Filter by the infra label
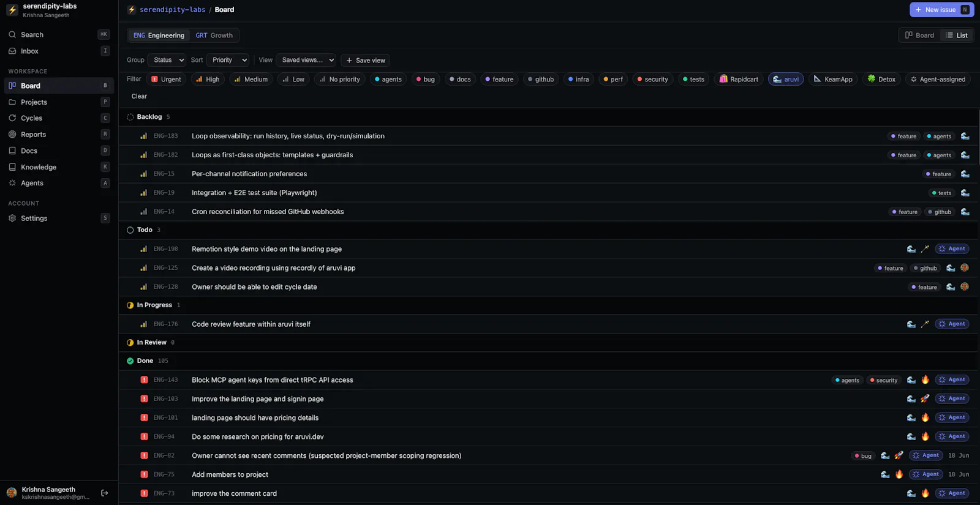Screen dimensions: 980x505 (578, 80)
